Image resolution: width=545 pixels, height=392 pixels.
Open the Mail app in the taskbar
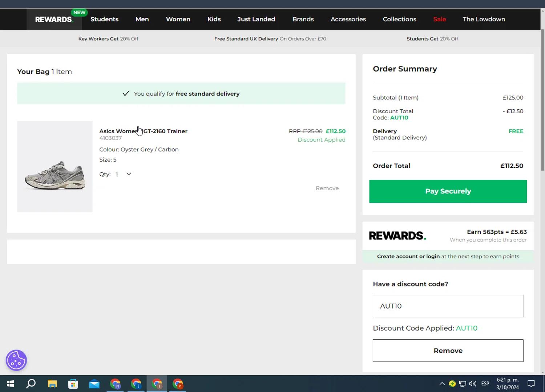click(x=94, y=384)
